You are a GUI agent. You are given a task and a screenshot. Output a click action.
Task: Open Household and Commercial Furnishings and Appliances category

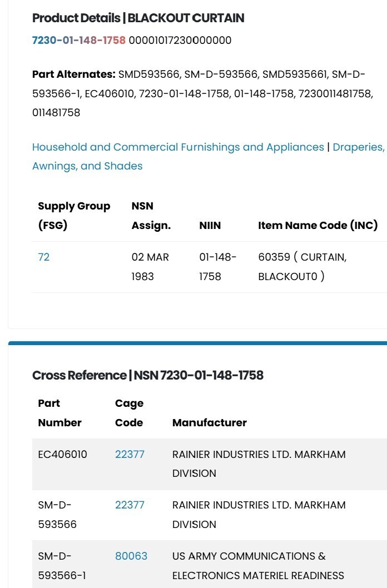[178, 147]
